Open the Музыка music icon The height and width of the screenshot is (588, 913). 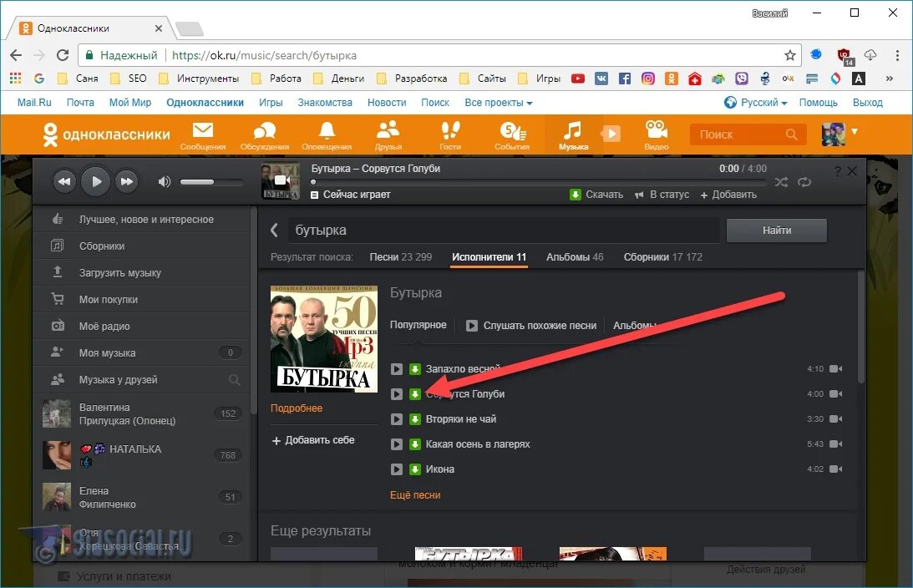click(573, 135)
